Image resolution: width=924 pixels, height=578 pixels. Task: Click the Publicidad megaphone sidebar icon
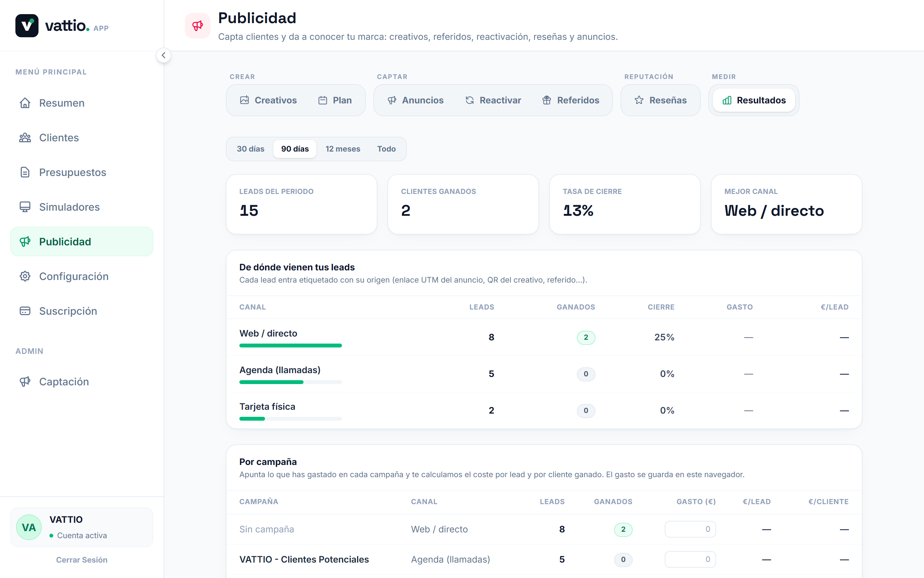pyautogui.click(x=25, y=241)
